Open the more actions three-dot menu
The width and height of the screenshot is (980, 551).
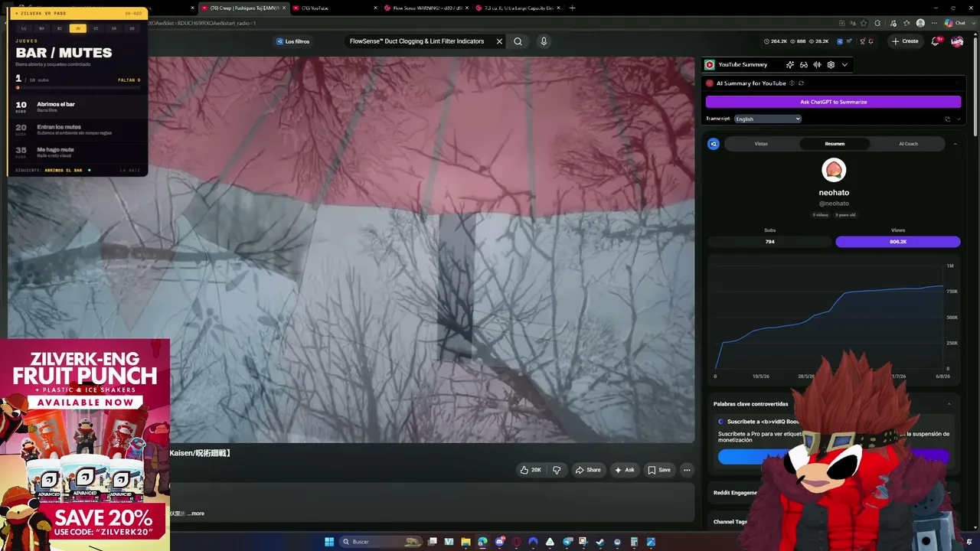tap(687, 470)
